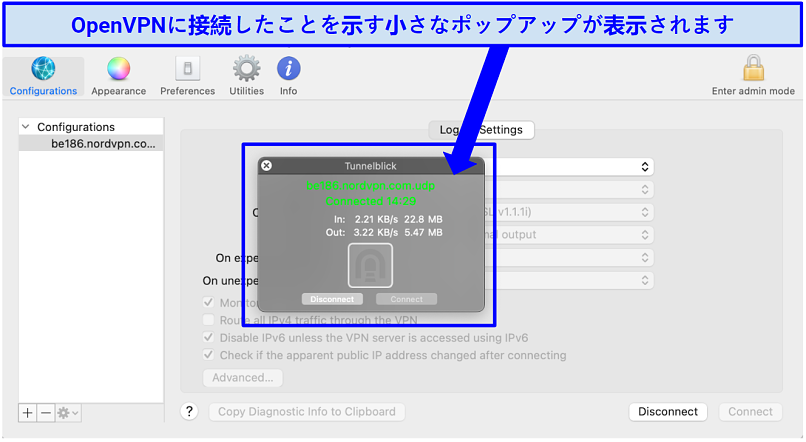This screenshot has width=806, height=442.
Task: Toggle Route all IPv4 traffic through VPN
Action: click(208, 320)
